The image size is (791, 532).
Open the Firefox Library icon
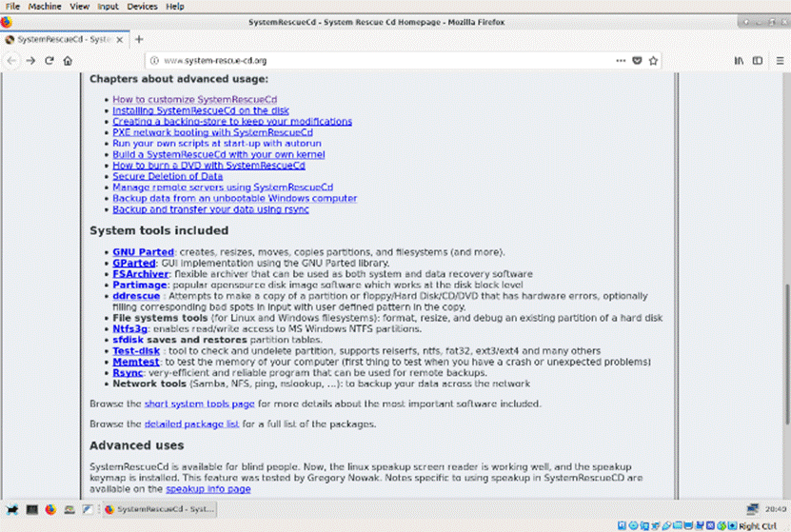point(739,61)
